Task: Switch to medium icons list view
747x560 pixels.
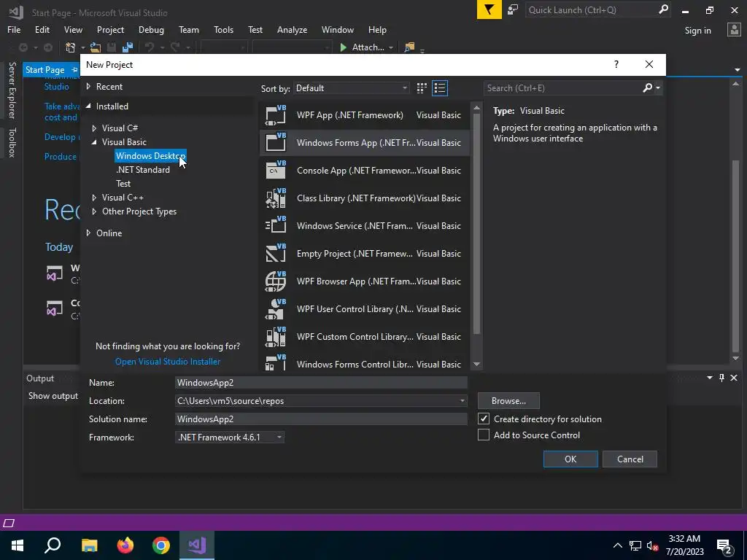Action: (440, 88)
